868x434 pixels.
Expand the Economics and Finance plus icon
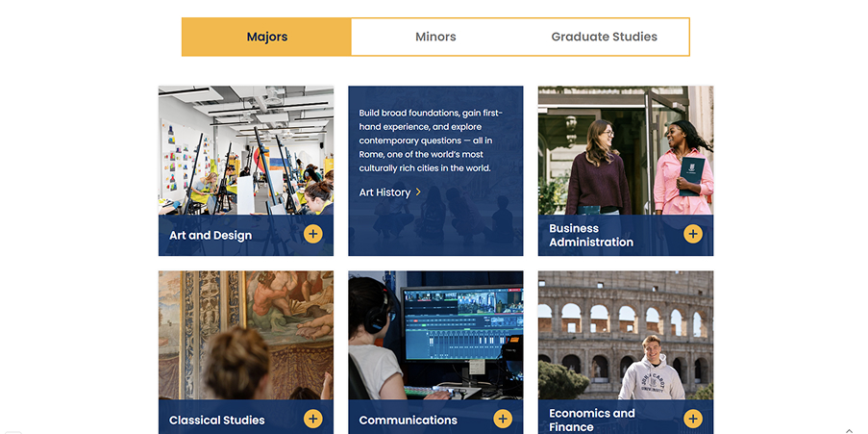pyautogui.click(x=692, y=419)
